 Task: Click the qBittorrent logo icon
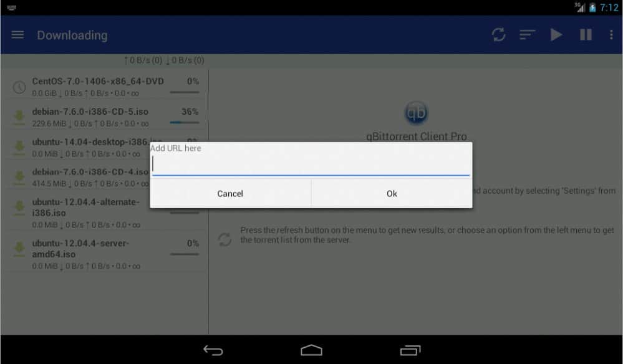point(416,113)
